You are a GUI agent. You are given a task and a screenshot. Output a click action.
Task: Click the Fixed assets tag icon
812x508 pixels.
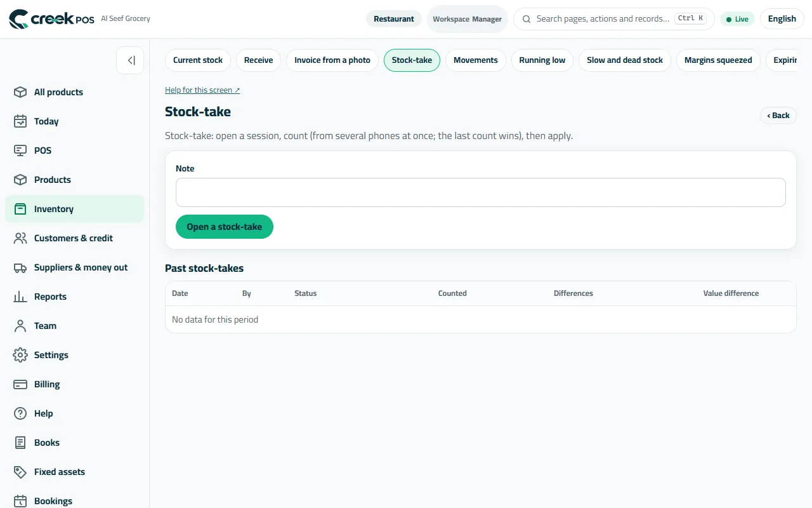(20, 472)
